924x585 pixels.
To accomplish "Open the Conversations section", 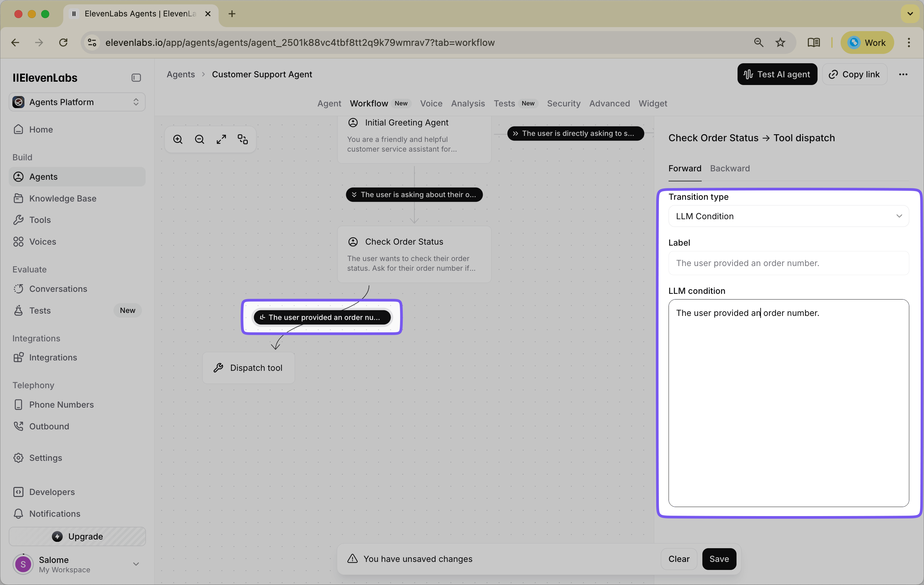I will 58,289.
